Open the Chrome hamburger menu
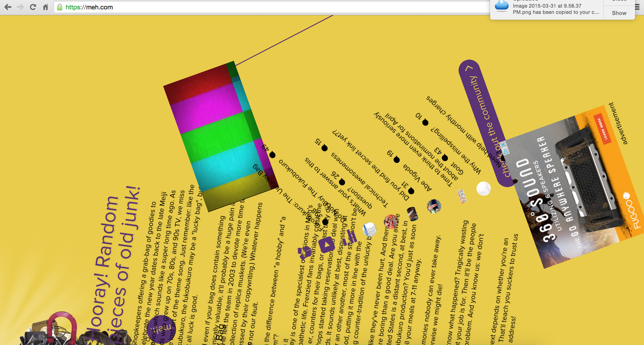Viewport: 644px width, 345px height. coord(637,7)
